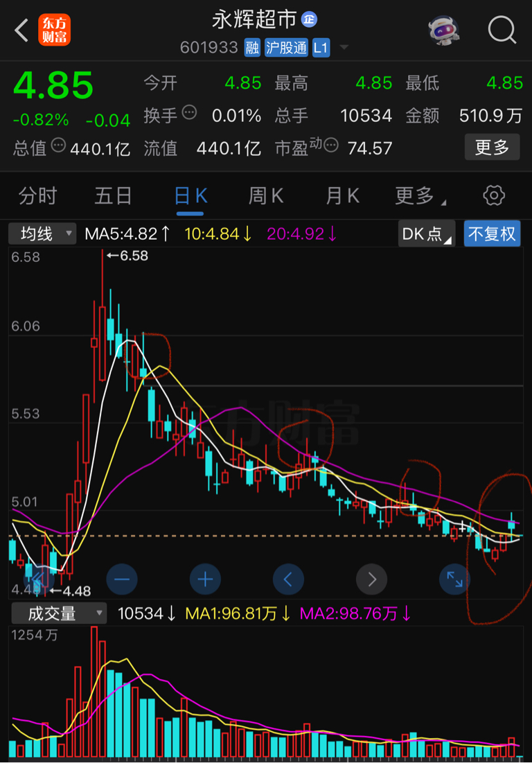
Task: Tap 更多 button in quote panel
Action: [x=492, y=147]
